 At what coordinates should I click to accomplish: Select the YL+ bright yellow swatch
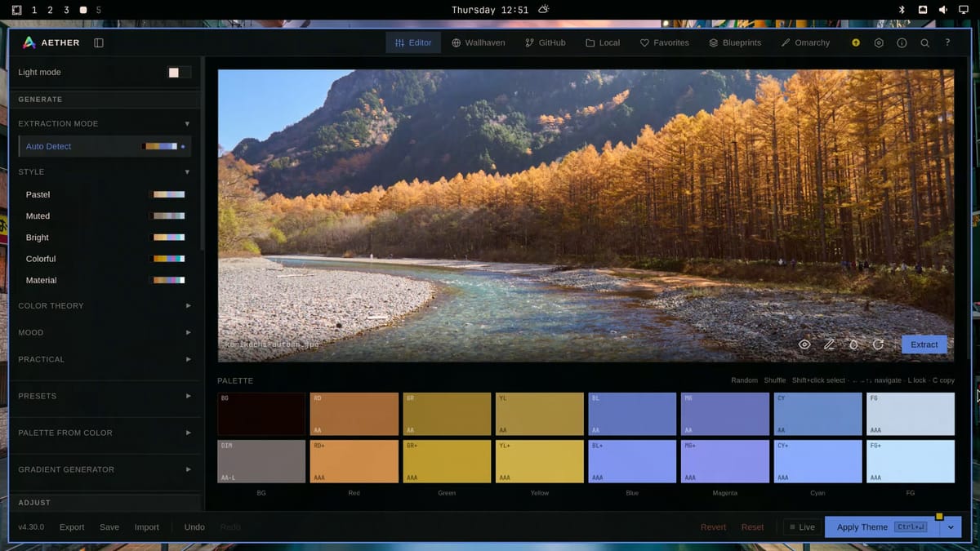point(540,461)
